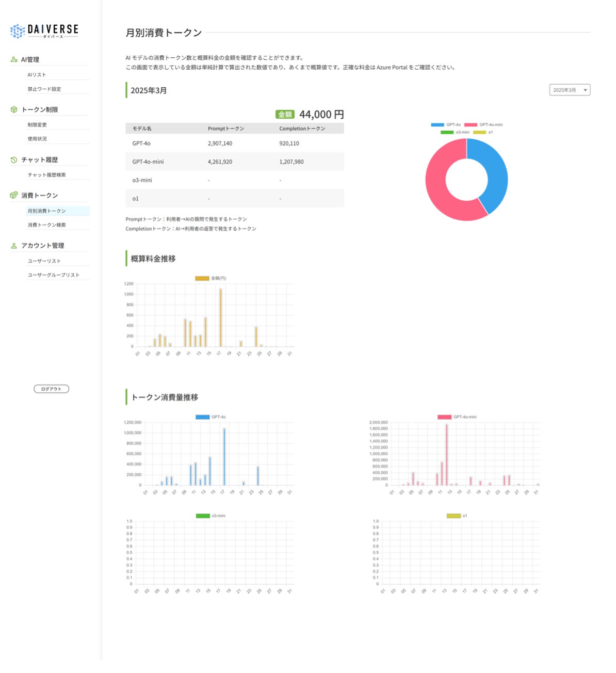Viewport: 616px width, 673px height.
Task: Click the 消費トークン section icon
Action: pos(14,195)
